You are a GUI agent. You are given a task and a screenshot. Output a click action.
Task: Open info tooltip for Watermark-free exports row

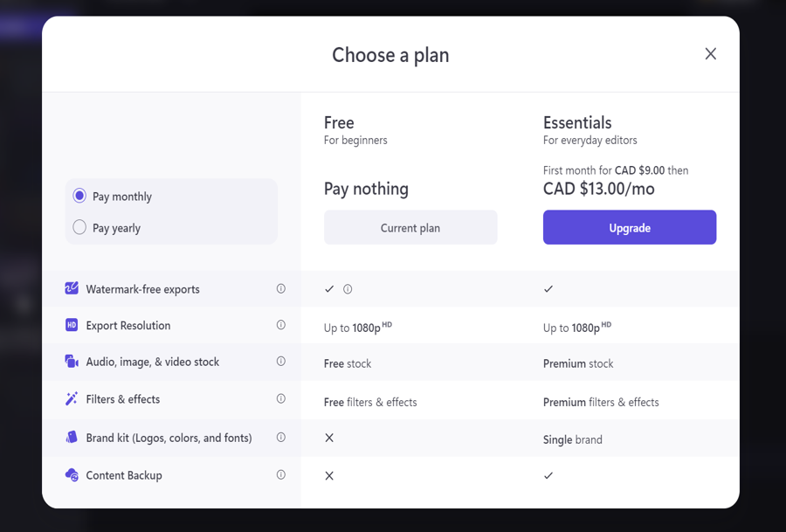281,288
